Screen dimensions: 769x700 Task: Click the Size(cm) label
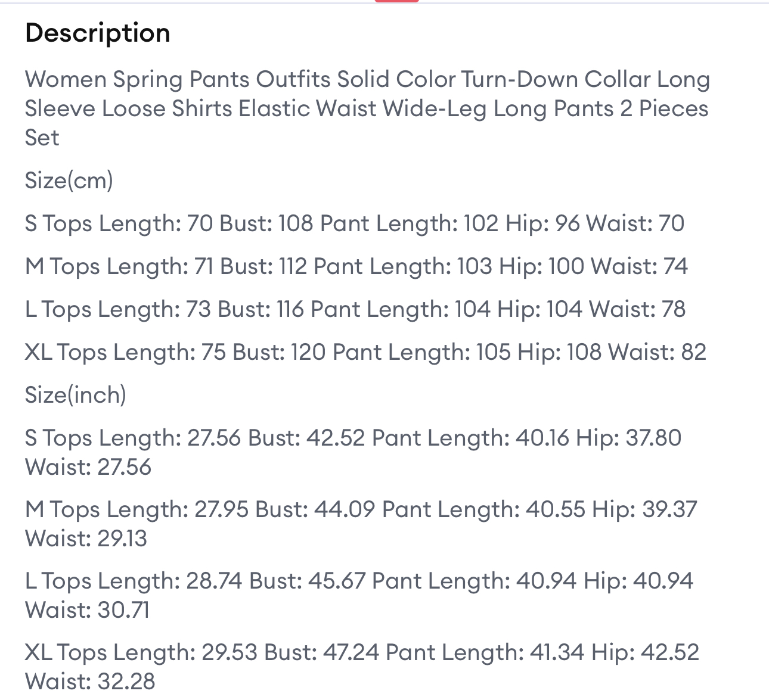click(x=69, y=180)
